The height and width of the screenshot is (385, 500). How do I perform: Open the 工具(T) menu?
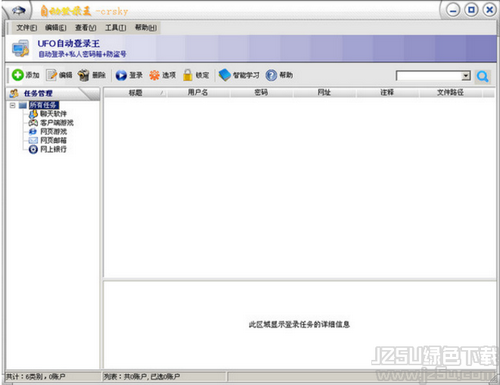click(116, 28)
